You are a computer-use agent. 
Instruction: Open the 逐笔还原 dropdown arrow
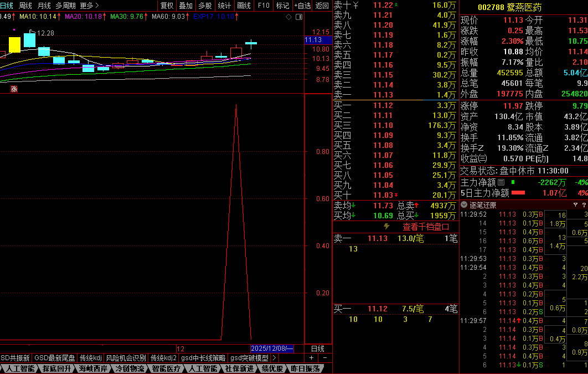pos(464,205)
